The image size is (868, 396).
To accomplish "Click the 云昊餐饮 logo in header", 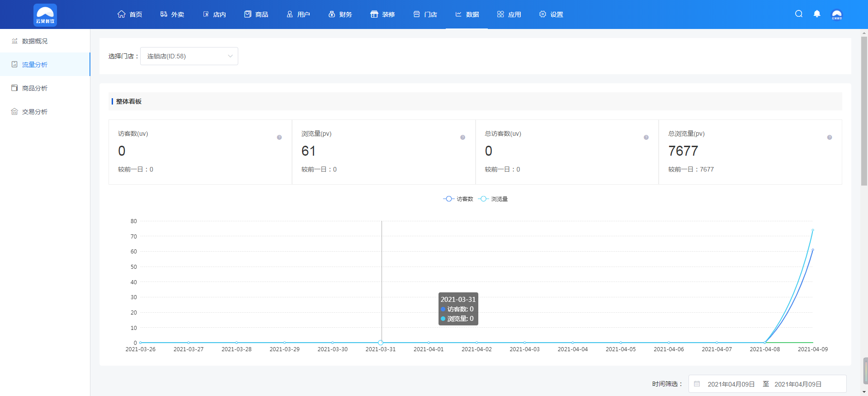I will coord(45,15).
